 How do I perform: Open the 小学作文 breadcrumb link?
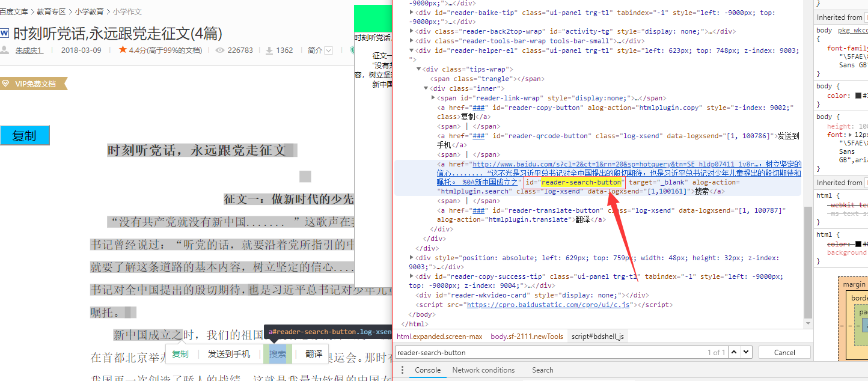tap(127, 11)
